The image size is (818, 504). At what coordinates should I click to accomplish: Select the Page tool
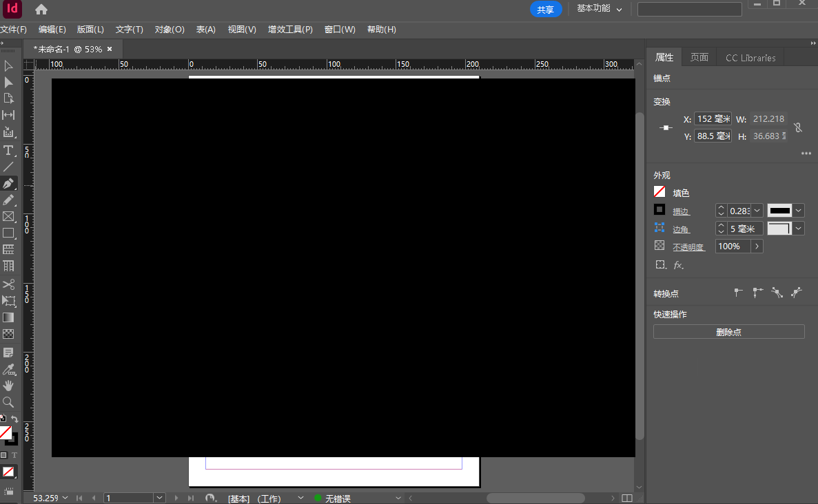tap(8, 98)
